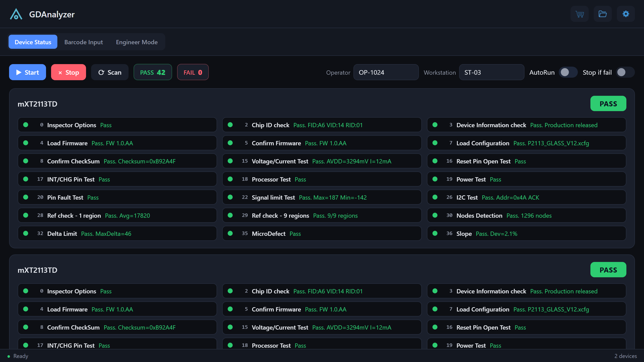Select second device's Load Firmware row
The image size is (644, 362).
[x=117, y=309]
